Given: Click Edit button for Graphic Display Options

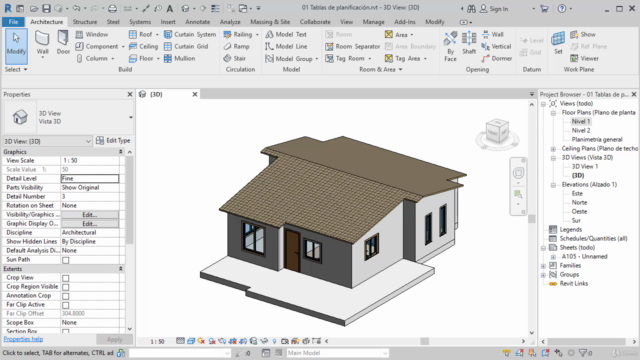Looking at the screenshot, I should pyautogui.click(x=90, y=224).
